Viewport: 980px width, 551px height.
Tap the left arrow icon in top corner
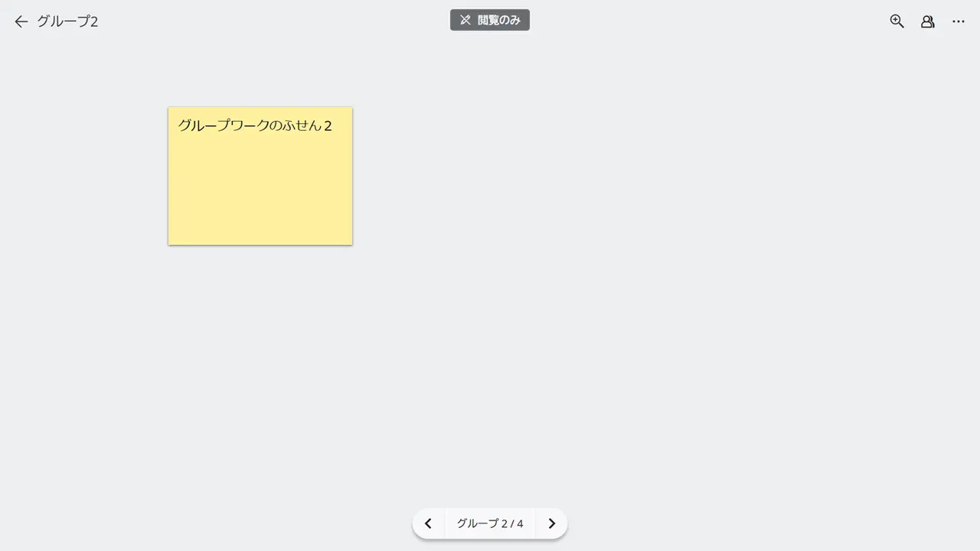(21, 21)
